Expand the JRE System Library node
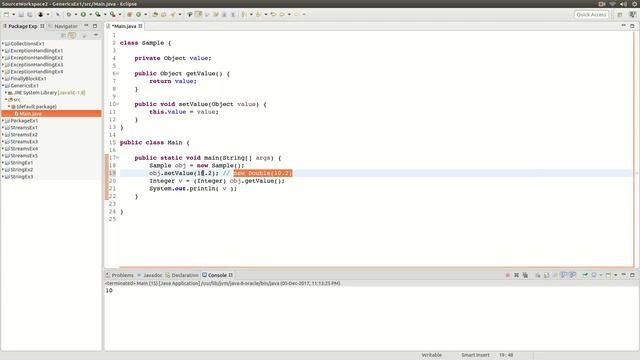Viewport: 640px width, 360px height. click(x=6, y=93)
